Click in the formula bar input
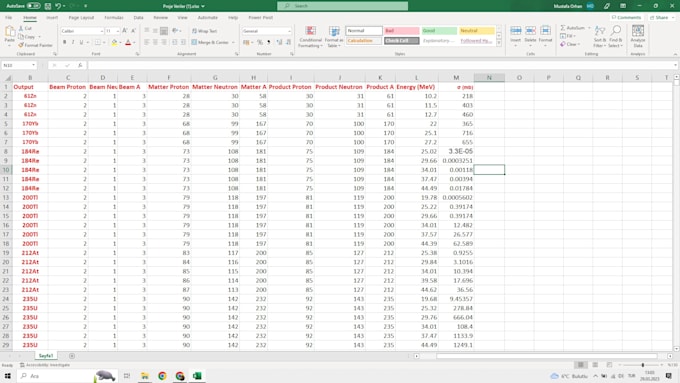 pos(382,65)
